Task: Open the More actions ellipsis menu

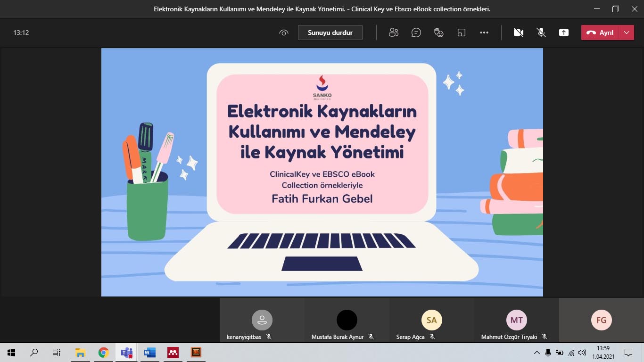Action: (484, 33)
